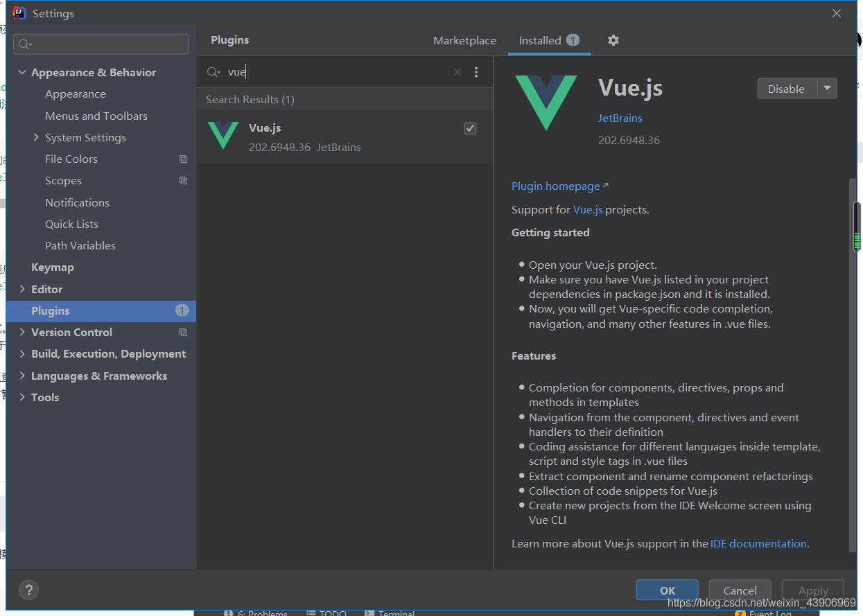Click the IntelliJ logo in the Settings title bar
Screen dimensions: 863x616
pyautogui.click(x=19, y=13)
